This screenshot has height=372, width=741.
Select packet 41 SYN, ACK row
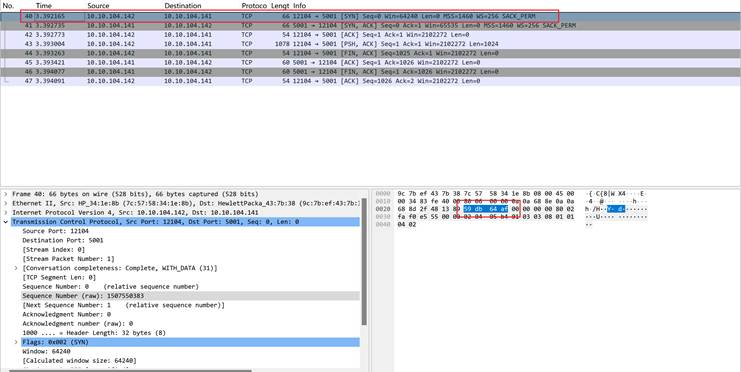point(370,26)
